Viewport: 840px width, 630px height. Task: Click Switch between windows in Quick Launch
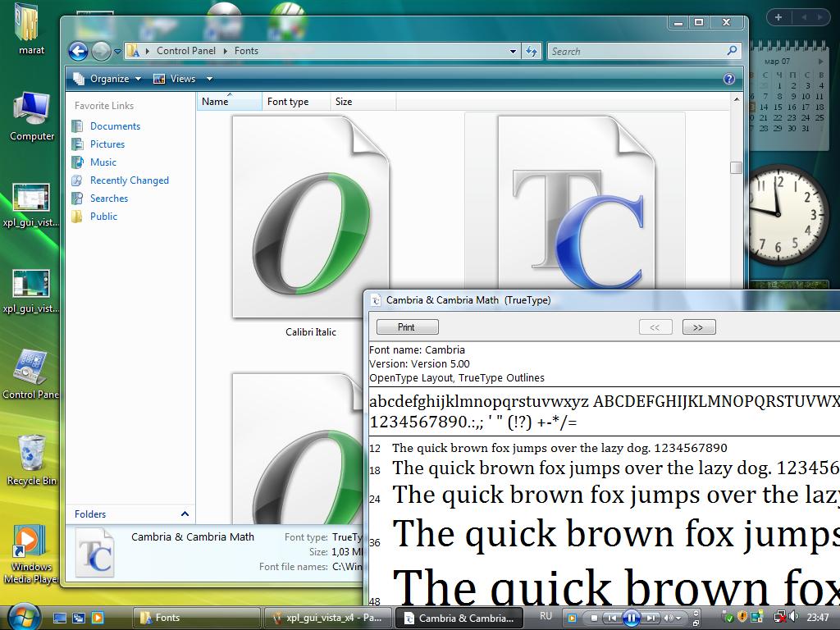(x=79, y=619)
